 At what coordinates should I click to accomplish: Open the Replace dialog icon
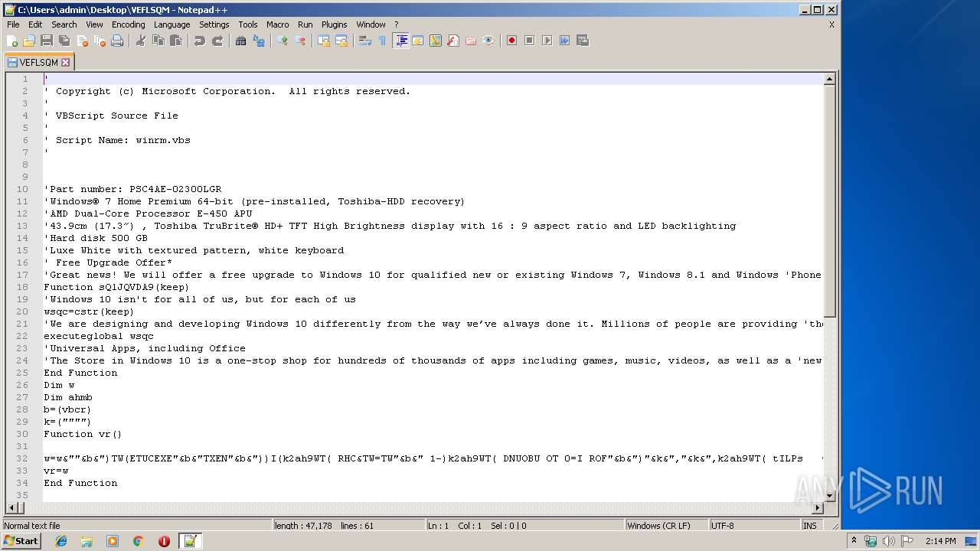(x=259, y=41)
